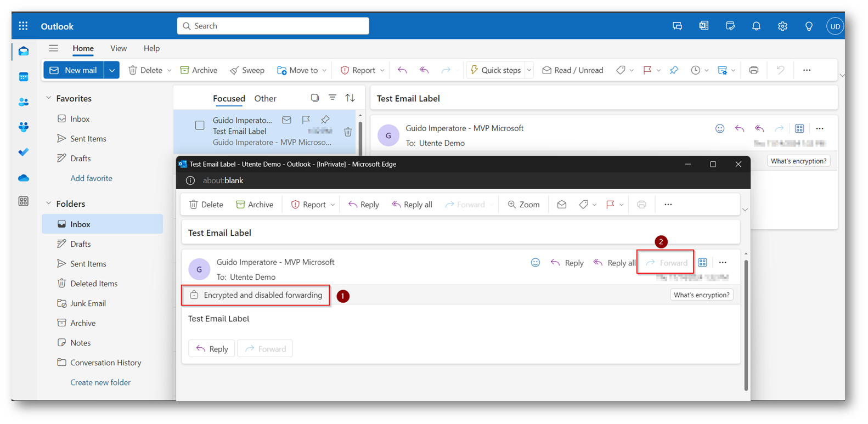
Task: Click into the Search box
Action: click(273, 26)
